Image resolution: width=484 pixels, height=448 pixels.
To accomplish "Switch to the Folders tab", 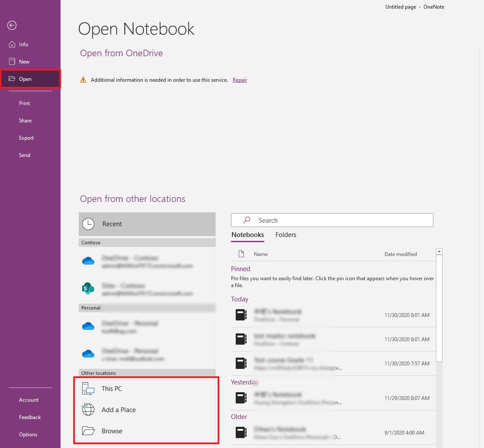I will (x=285, y=235).
